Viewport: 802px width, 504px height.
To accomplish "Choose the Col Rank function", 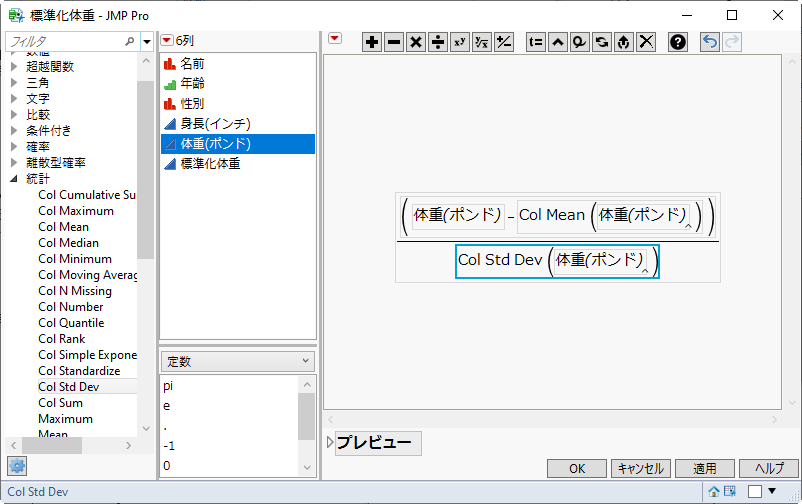I will (62, 339).
